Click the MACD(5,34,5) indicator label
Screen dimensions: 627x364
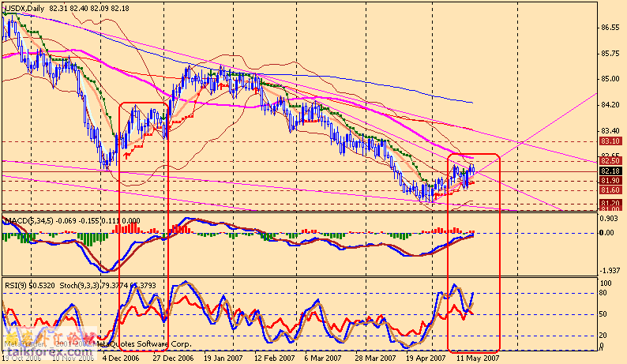28,221
